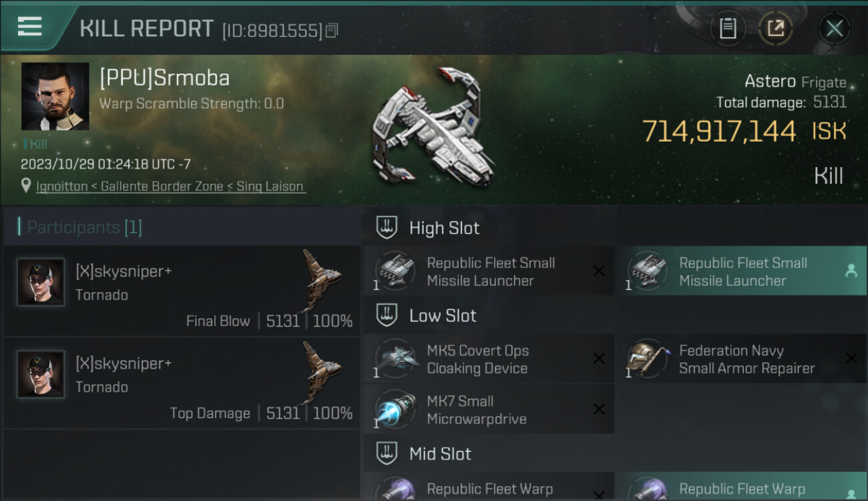Open the clipboard notes icon
Viewport: 868px width, 501px height.
(x=728, y=28)
